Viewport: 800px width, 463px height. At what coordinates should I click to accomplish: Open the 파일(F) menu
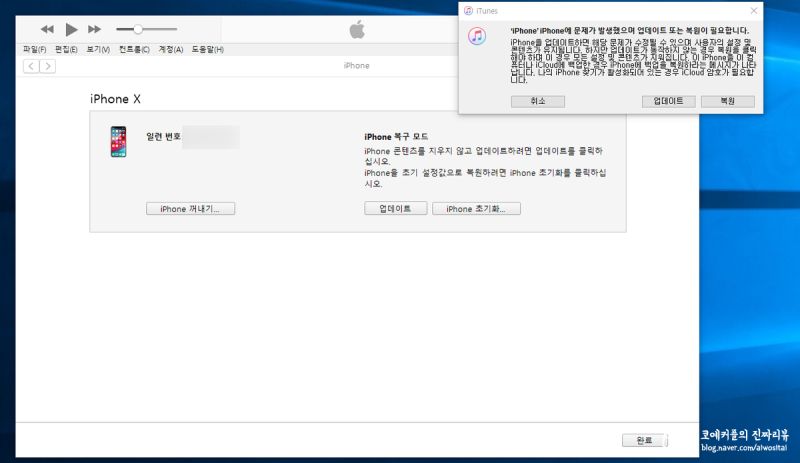[34, 50]
